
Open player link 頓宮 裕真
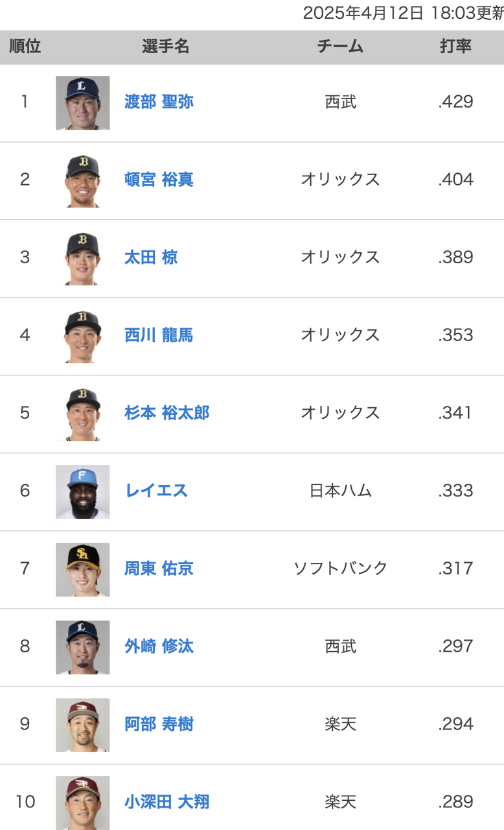point(159,180)
